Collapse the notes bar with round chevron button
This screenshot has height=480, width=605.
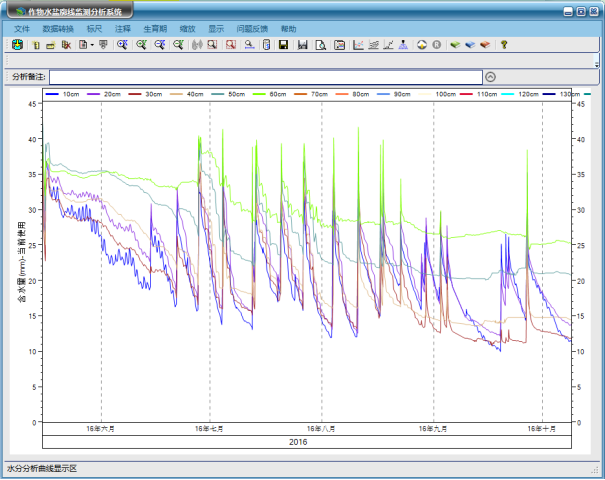tap(490, 77)
